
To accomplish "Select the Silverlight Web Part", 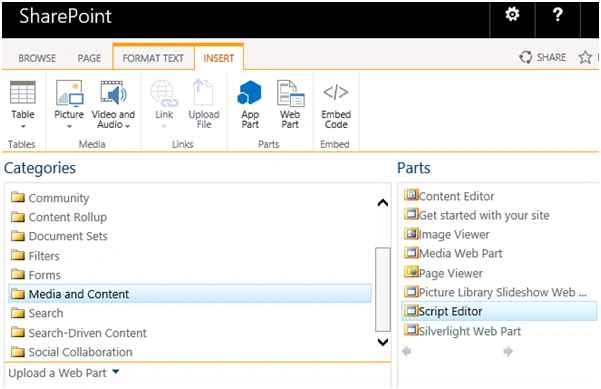I will coord(462,331).
